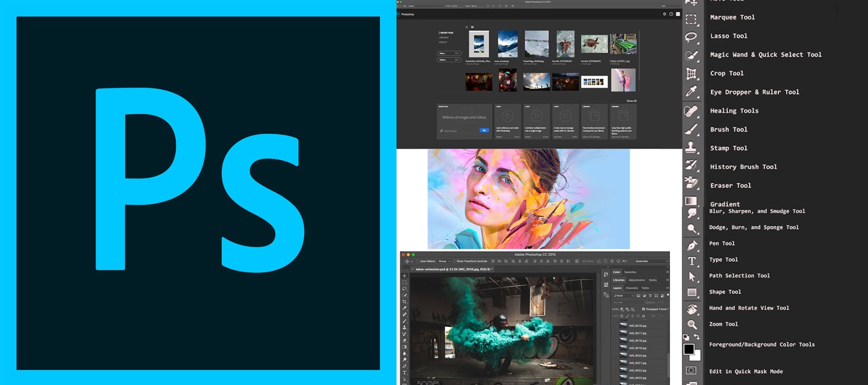Choose the labeled Crop Tool icon
Image resolution: width=868 pixels, height=385 pixels.
coord(691,73)
